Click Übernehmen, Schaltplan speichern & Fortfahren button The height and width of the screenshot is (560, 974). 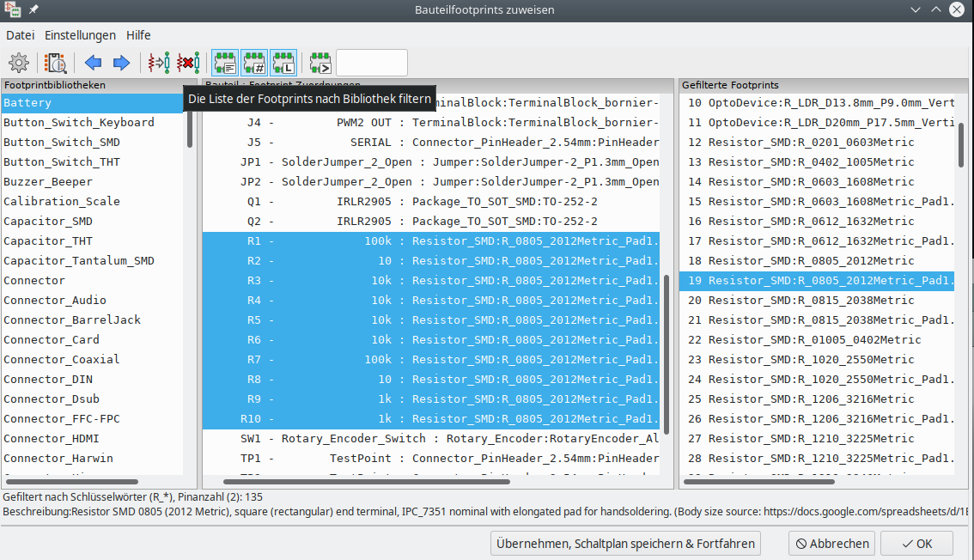click(x=625, y=543)
